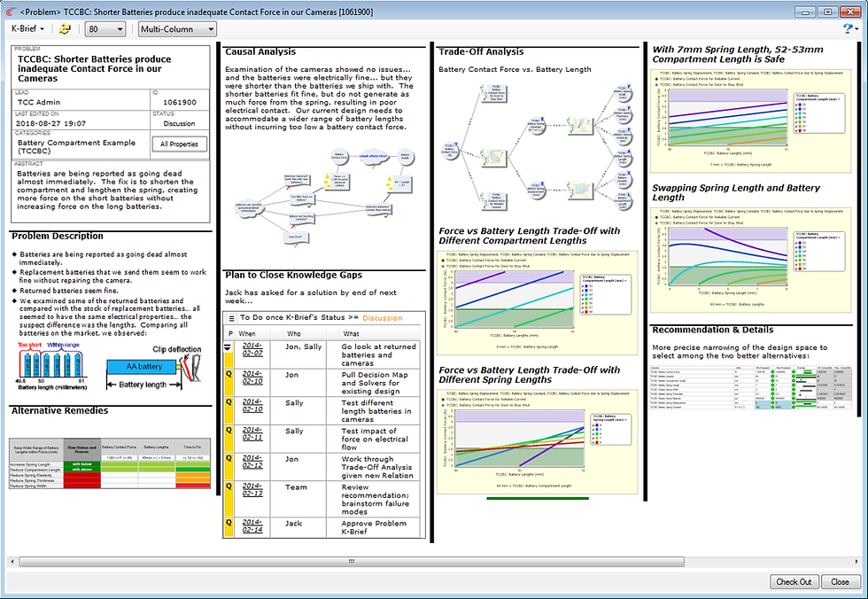Open the Different Spring Lengths chart
The height and width of the screenshot is (599, 868).
pos(538,441)
